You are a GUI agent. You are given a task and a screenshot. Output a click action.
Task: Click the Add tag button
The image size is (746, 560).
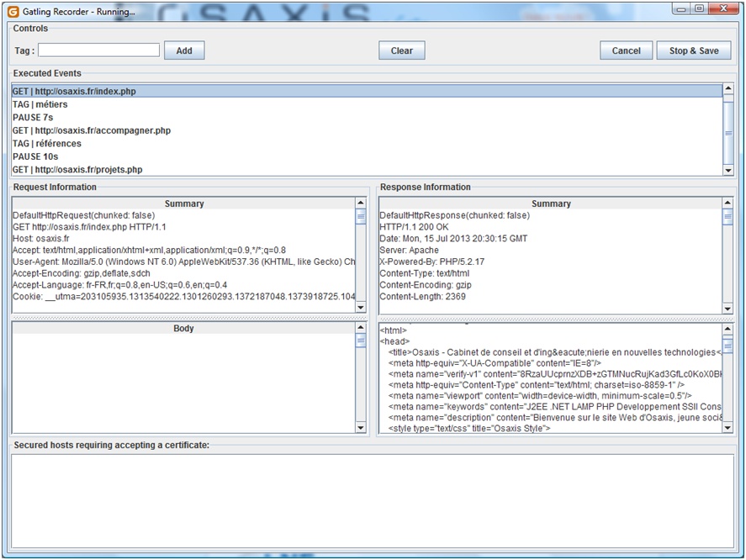pyautogui.click(x=184, y=50)
